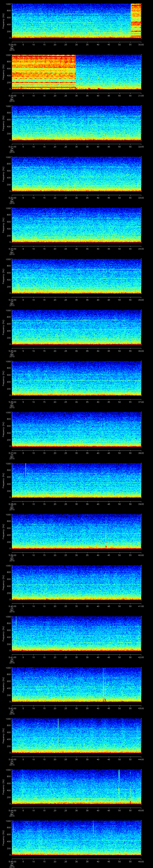Open the 5:34:00 spectrogram panel
The height and width of the screenshot is (868, 153).
click(76, 276)
